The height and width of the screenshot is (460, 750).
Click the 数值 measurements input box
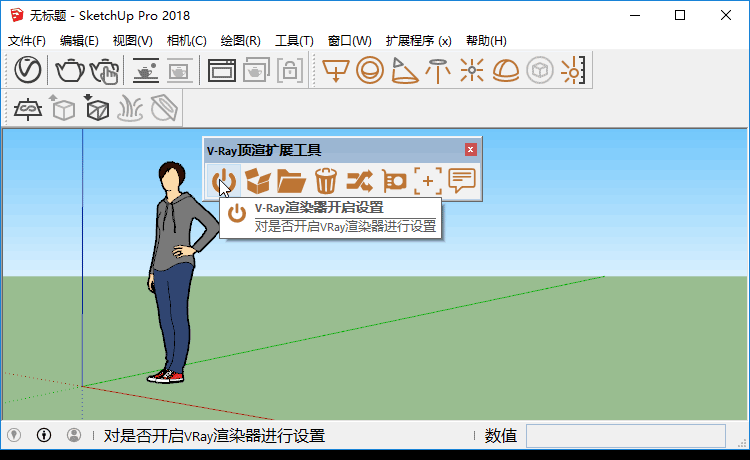pyautogui.click(x=626, y=436)
